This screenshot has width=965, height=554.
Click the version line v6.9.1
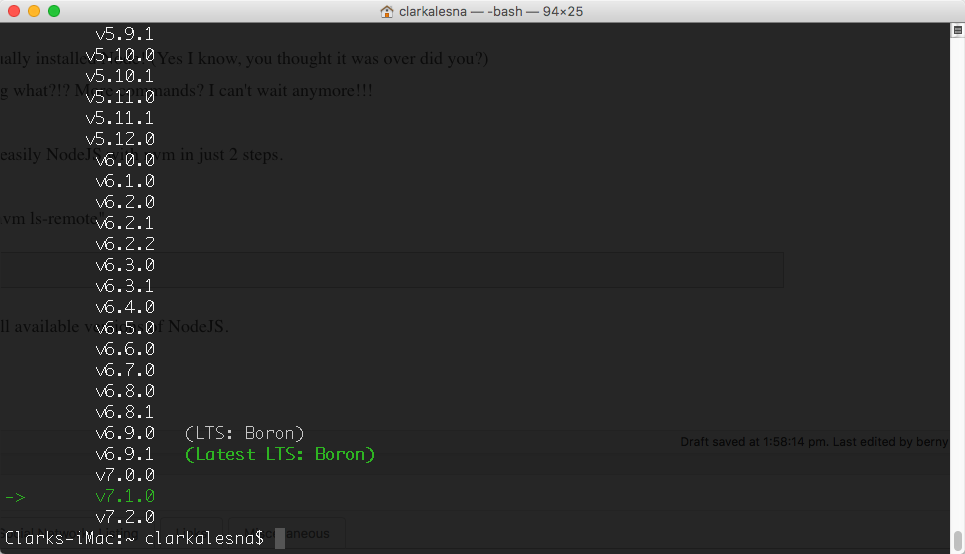click(124, 454)
